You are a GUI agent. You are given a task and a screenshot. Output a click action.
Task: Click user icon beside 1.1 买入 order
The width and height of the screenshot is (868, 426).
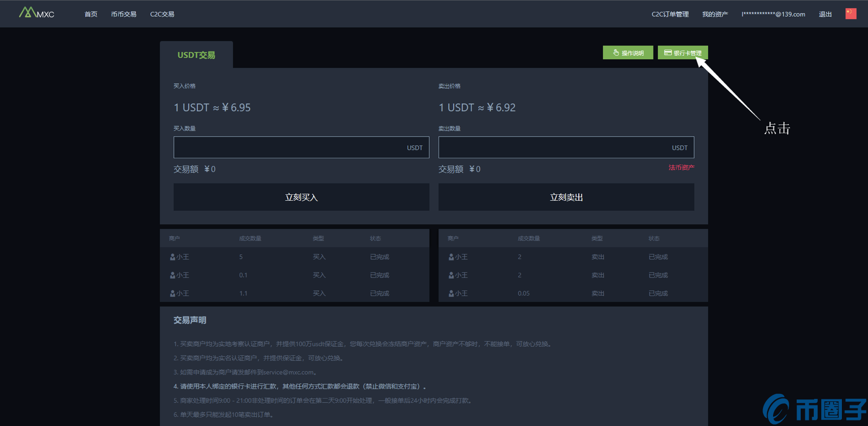[x=172, y=294]
